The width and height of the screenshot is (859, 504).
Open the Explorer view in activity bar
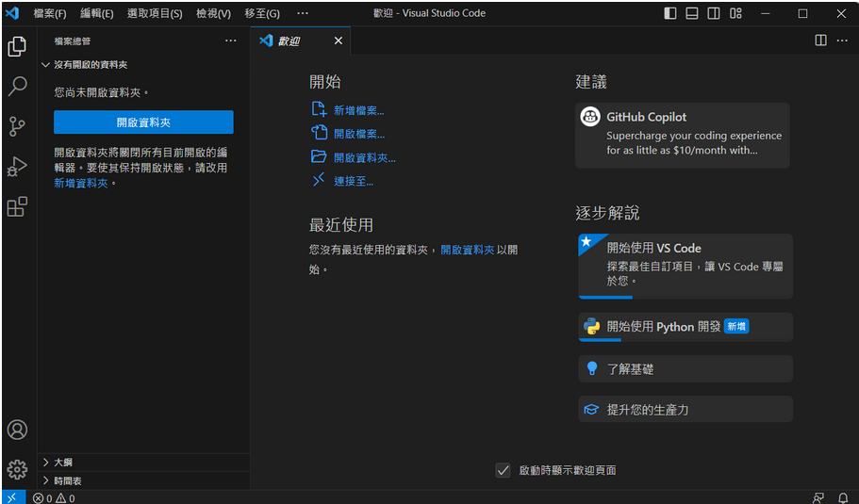click(x=17, y=46)
